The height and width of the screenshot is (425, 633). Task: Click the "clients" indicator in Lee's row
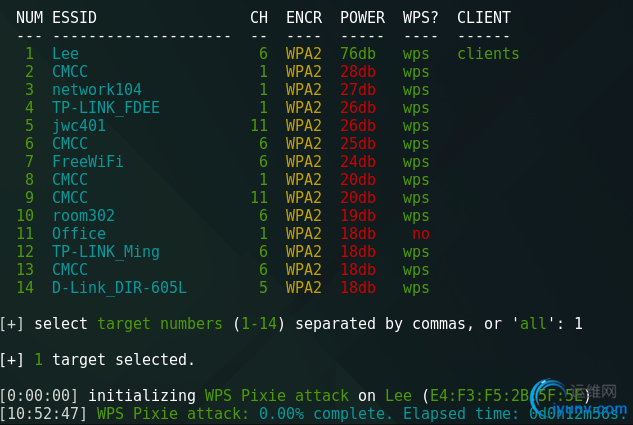pos(488,53)
